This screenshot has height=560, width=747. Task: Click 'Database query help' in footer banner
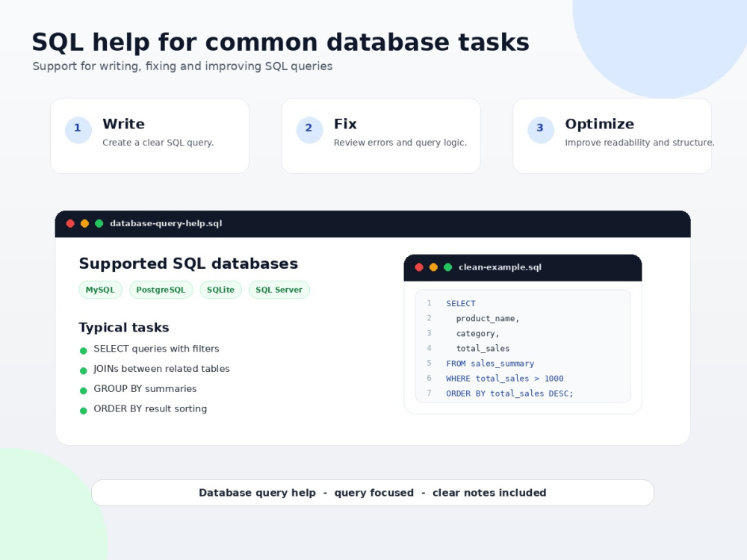coord(257,493)
